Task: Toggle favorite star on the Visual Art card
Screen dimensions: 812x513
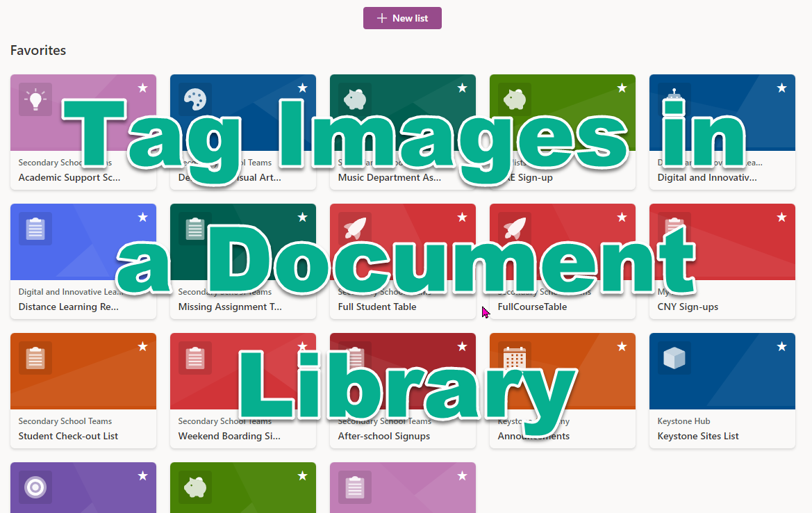Action: tap(303, 88)
